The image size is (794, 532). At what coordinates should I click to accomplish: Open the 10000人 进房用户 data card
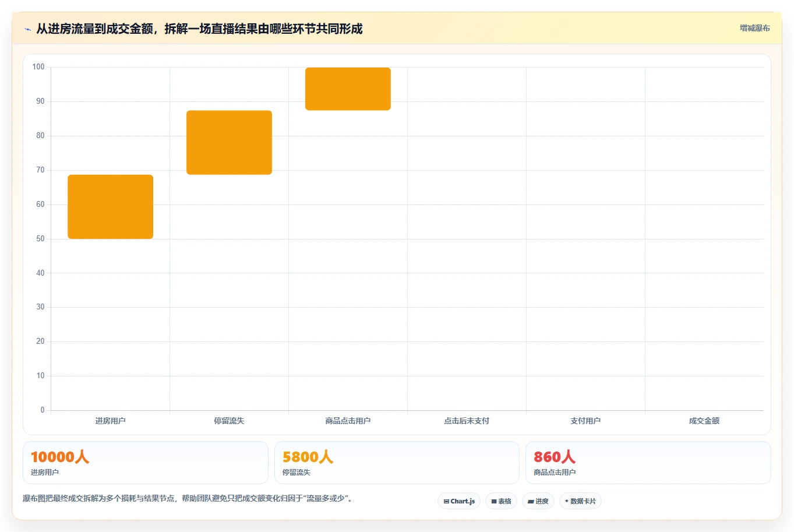[x=145, y=463]
